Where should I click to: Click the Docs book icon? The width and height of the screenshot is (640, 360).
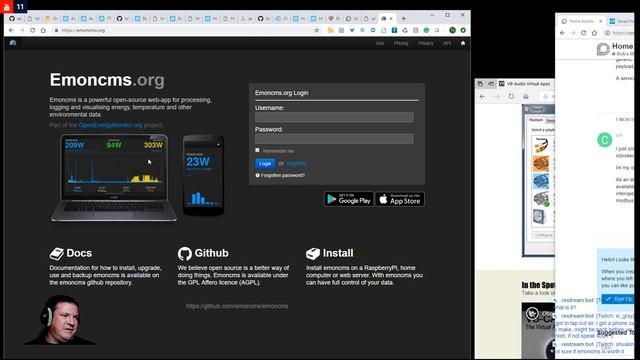[x=57, y=253]
